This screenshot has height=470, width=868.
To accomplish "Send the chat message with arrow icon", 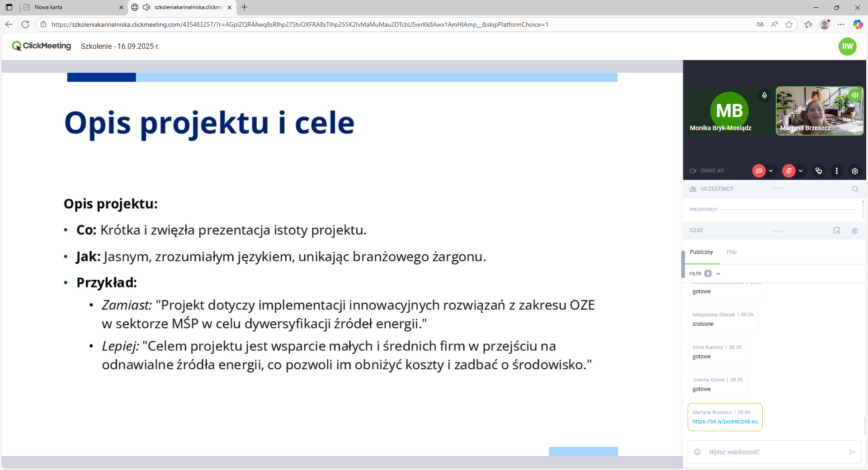I will (852, 452).
